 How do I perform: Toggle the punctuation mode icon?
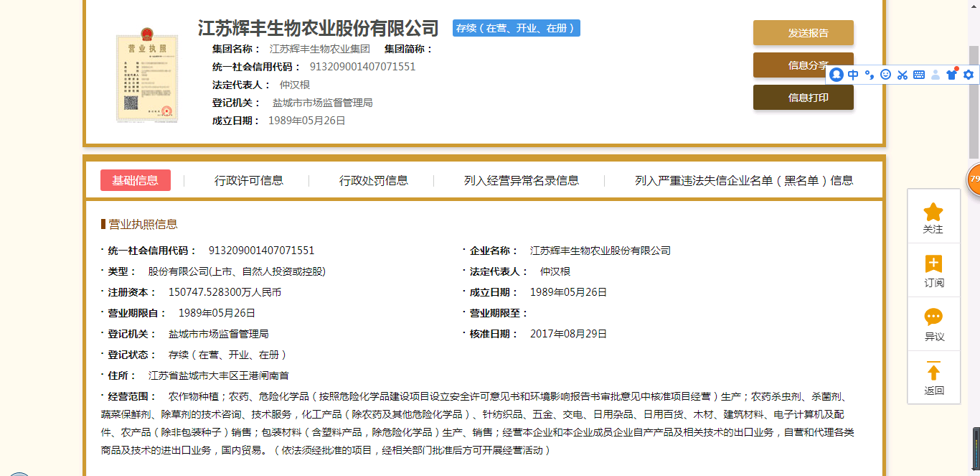point(870,75)
